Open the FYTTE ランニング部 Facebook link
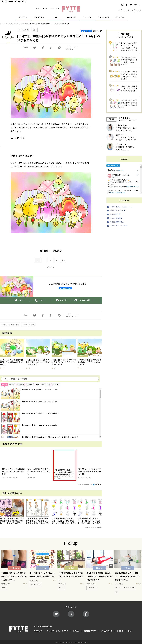Screen dimensions: 142x644 click(118, 210)
